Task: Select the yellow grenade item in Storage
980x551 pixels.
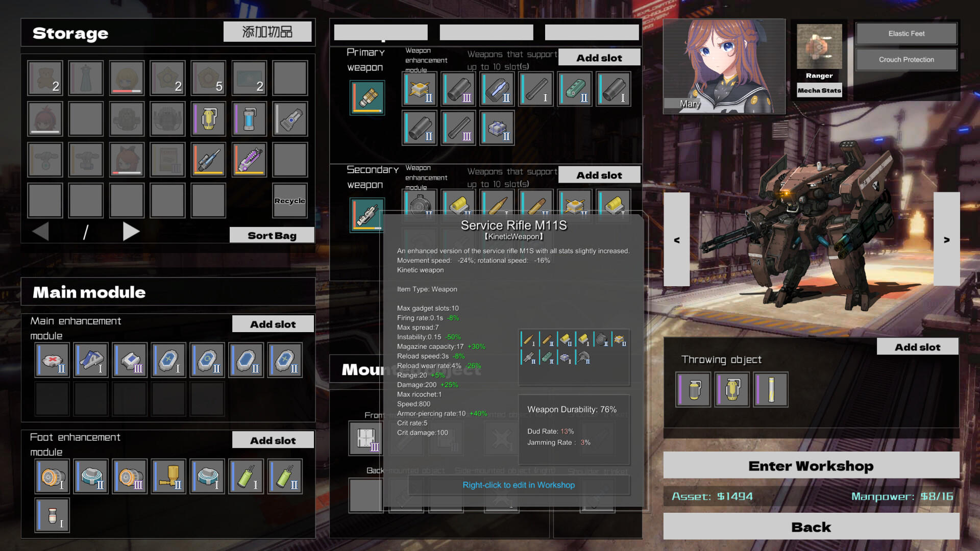Action: click(x=208, y=119)
